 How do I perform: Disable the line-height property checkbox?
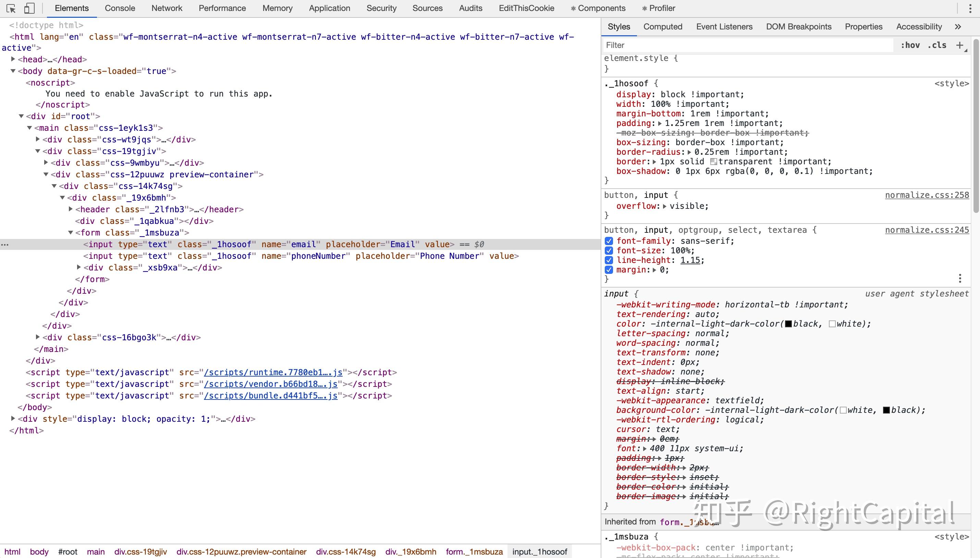pos(609,260)
